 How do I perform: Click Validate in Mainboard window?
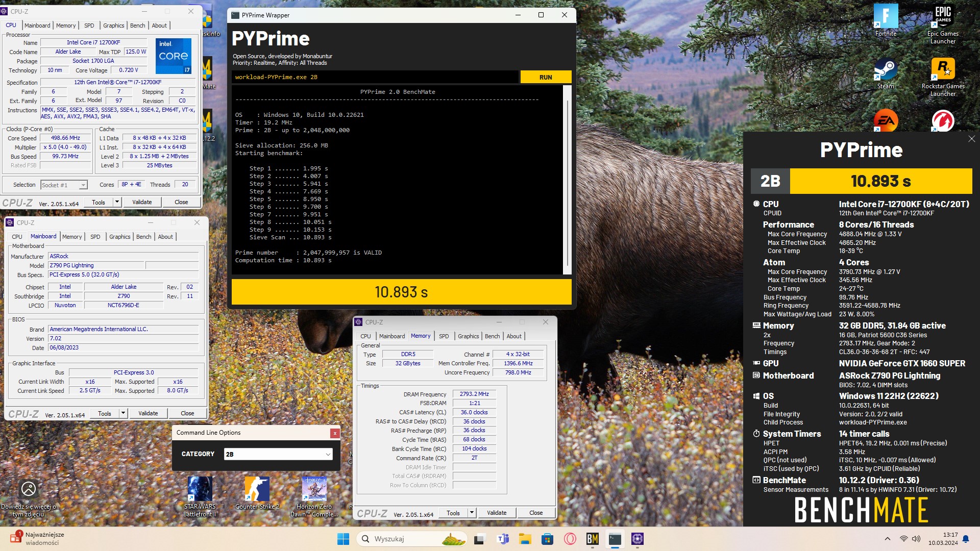(148, 413)
